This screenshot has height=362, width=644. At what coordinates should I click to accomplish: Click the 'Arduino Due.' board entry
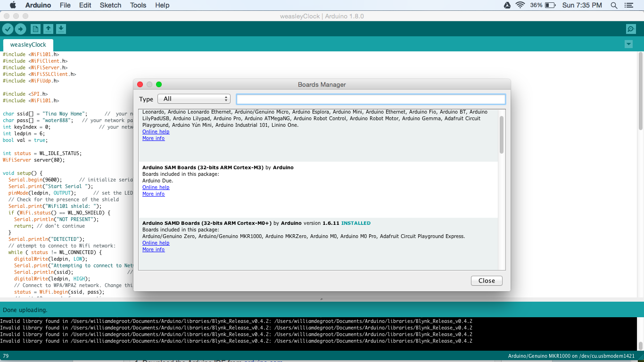(157, 181)
